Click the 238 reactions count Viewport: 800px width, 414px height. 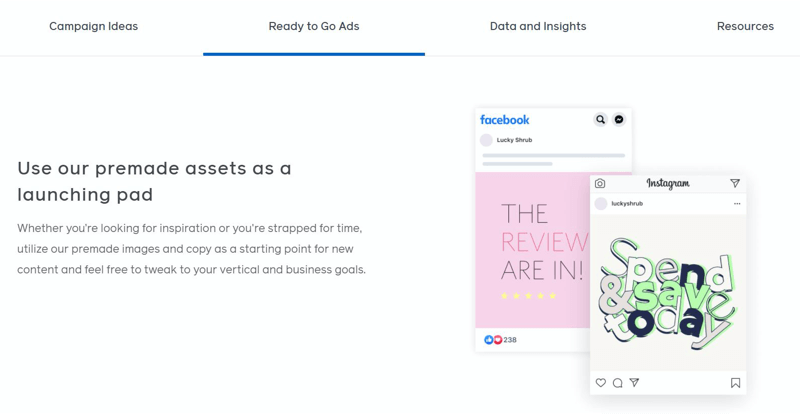510,339
